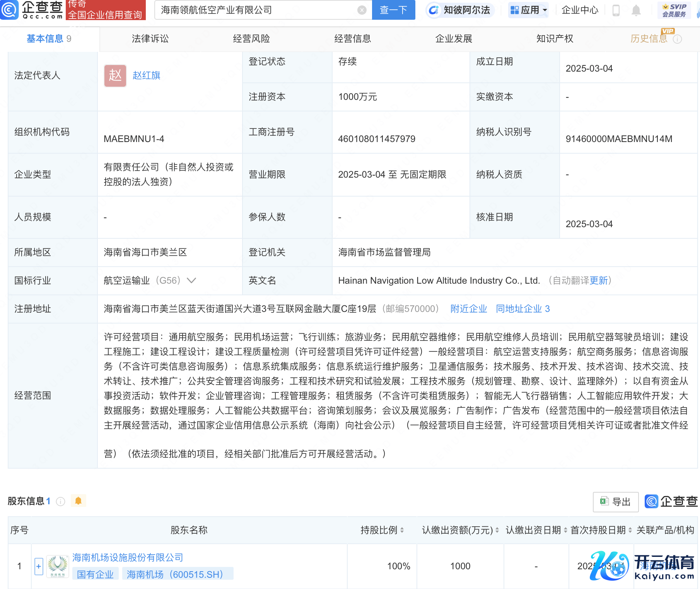Open the 附近企业 link
The image size is (700, 589).
pos(468,309)
